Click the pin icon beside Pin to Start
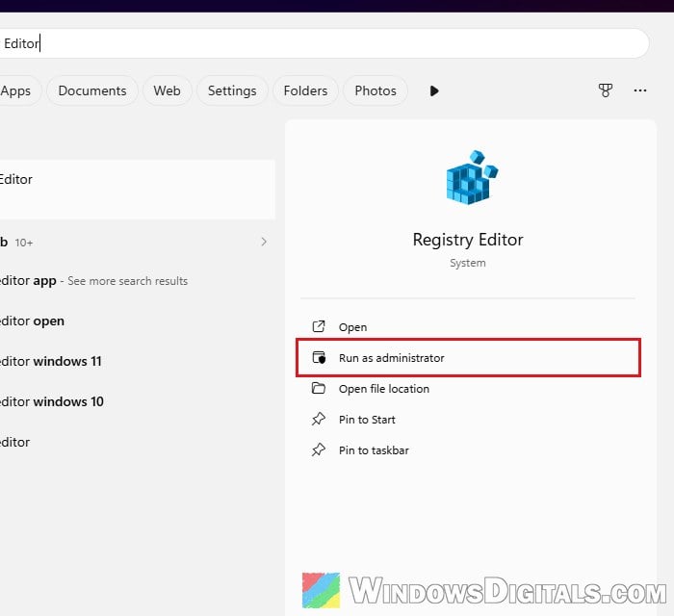 (319, 419)
